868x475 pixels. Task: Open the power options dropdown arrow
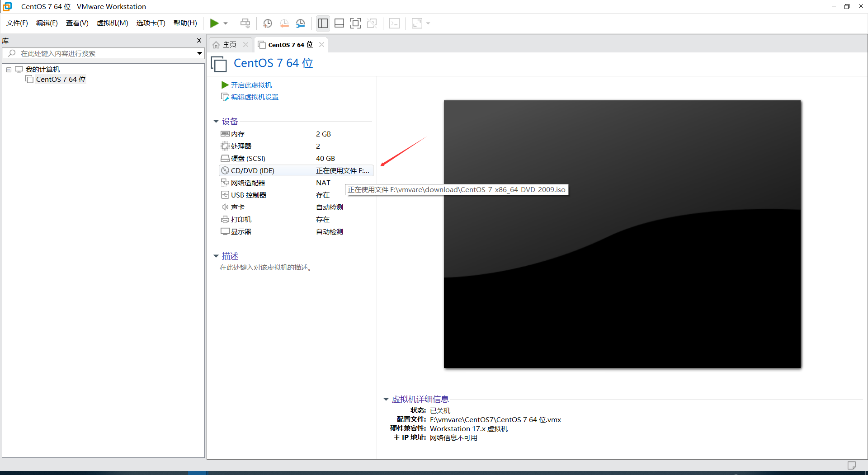pyautogui.click(x=225, y=23)
